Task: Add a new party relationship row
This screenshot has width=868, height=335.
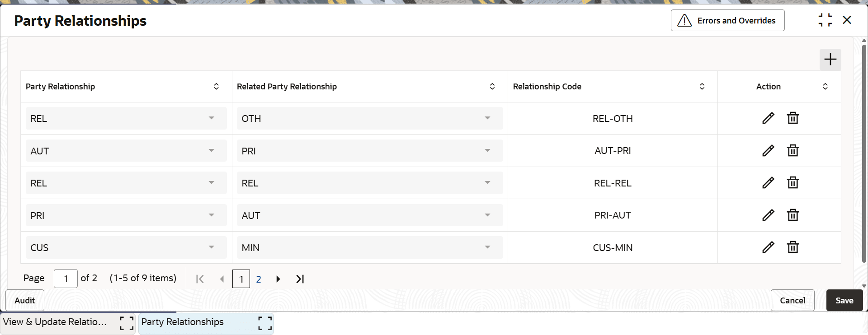Action: 830,59
